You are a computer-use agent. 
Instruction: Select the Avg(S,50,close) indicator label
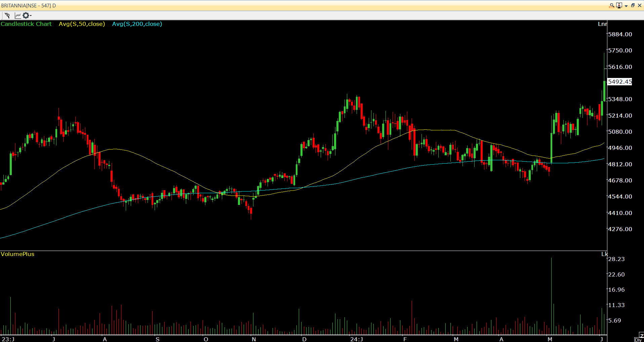click(x=82, y=24)
